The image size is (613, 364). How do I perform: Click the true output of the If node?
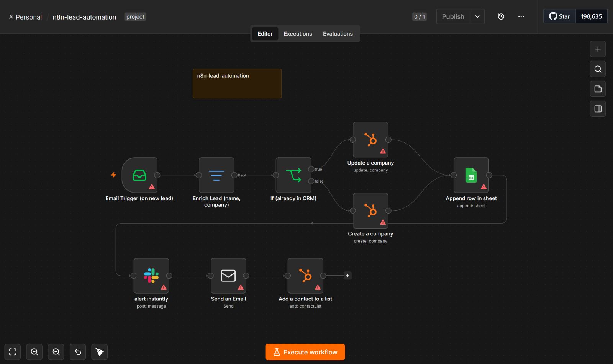pos(311,169)
